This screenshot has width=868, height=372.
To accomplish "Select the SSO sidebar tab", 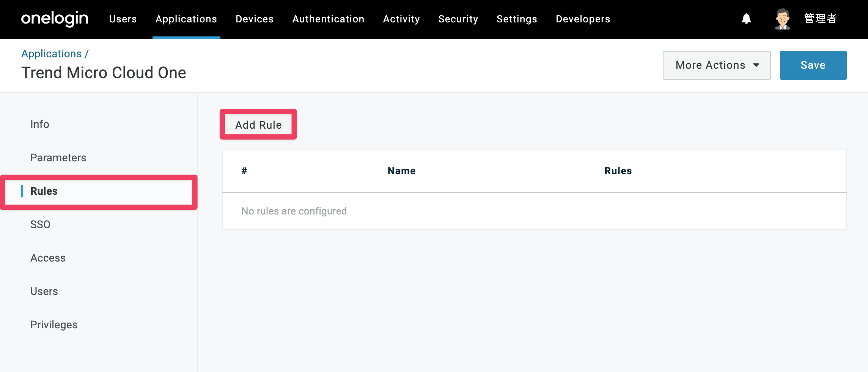I will pos(40,224).
